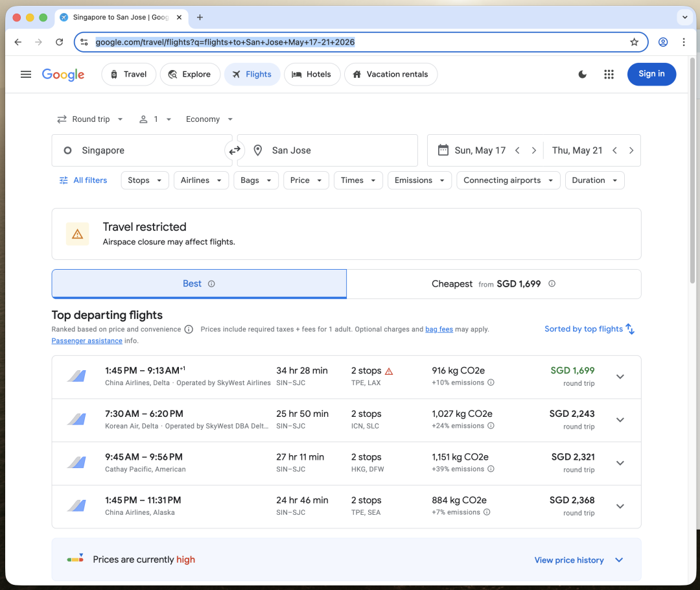
Task: Click the warning icon next to 2 stops
Action: point(389,371)
